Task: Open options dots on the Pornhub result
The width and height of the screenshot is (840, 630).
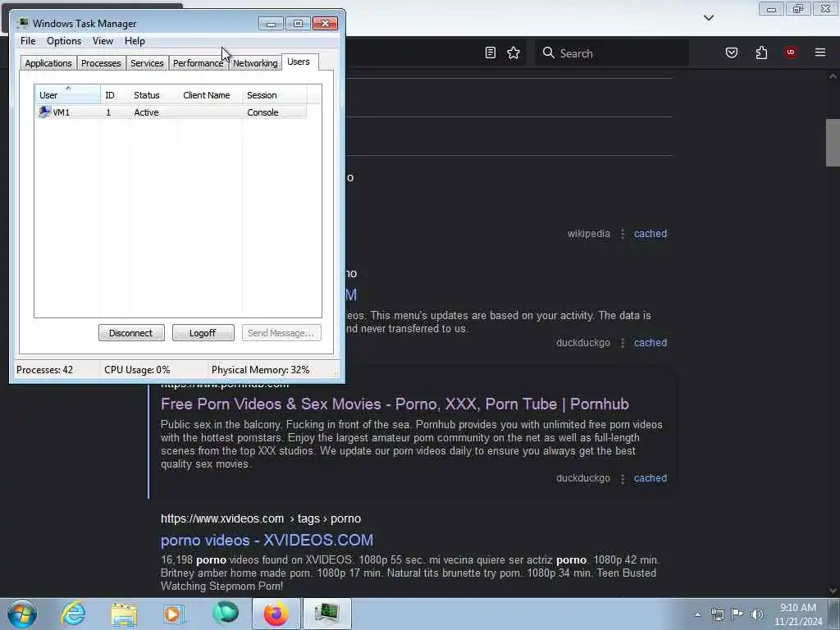Action: pyautogui.click(x=623, y=478)
